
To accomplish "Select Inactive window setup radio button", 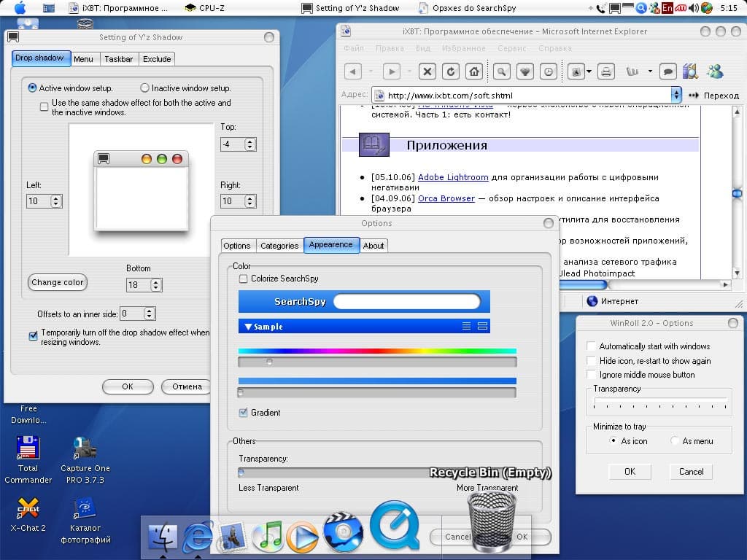I will pyautogui.click(x=144, y=88).
